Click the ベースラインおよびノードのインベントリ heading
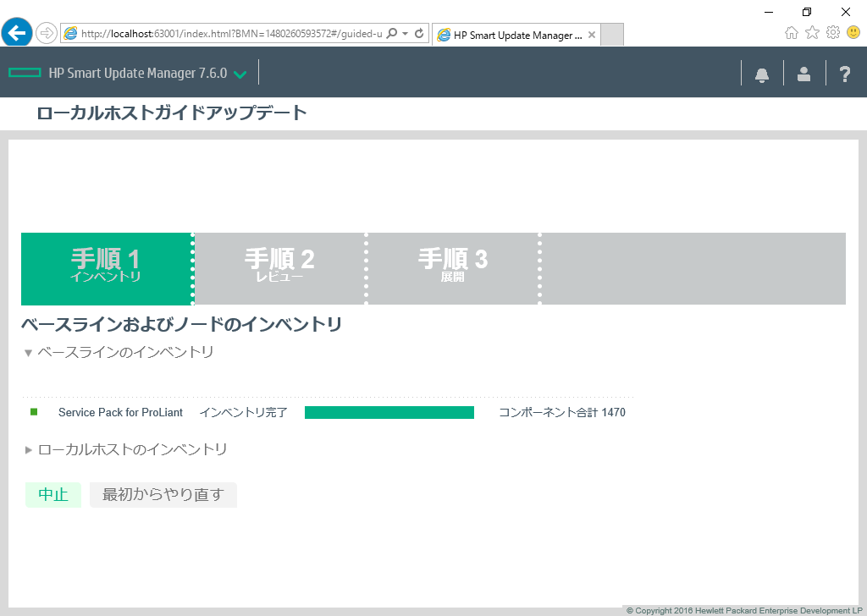This screenshot has width=867, height=616. click(181, 324)
